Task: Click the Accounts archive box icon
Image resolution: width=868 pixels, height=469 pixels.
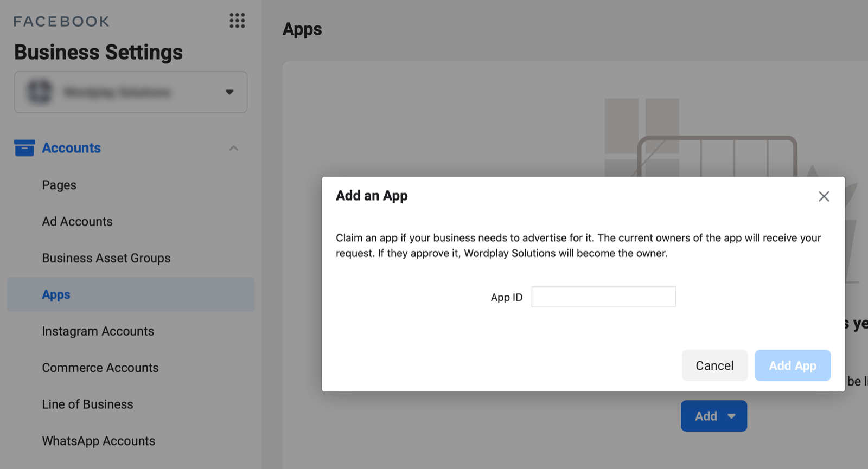Action: point(24,147)
